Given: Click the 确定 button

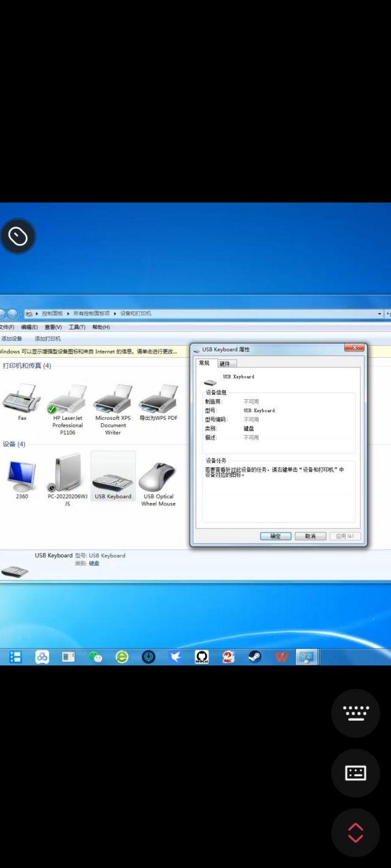Looking at the screenshot, I should click(x=276, y=536).
